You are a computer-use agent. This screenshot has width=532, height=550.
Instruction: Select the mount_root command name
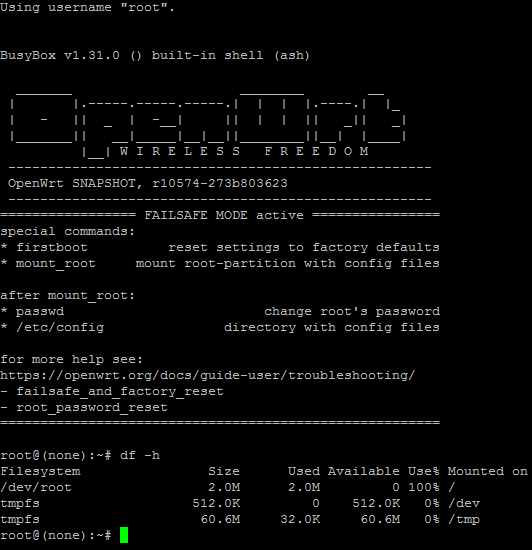(56, 264)
